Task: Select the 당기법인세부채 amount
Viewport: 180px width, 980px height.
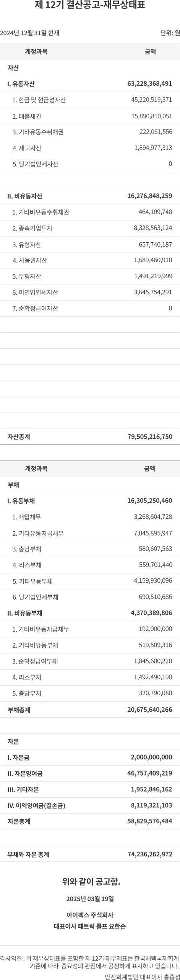Action: (155, 597)
